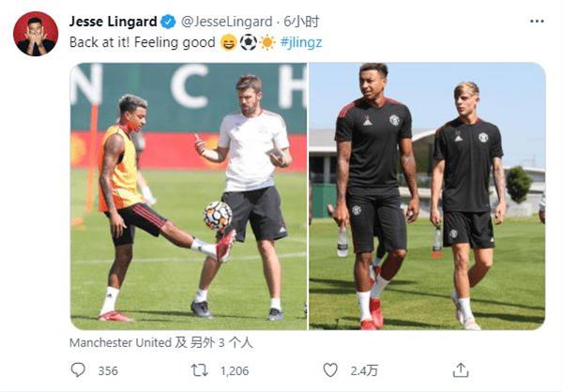Click the retweet arrows icon
The height and width of the screenshot is (392, 563).
pos(199,370)
